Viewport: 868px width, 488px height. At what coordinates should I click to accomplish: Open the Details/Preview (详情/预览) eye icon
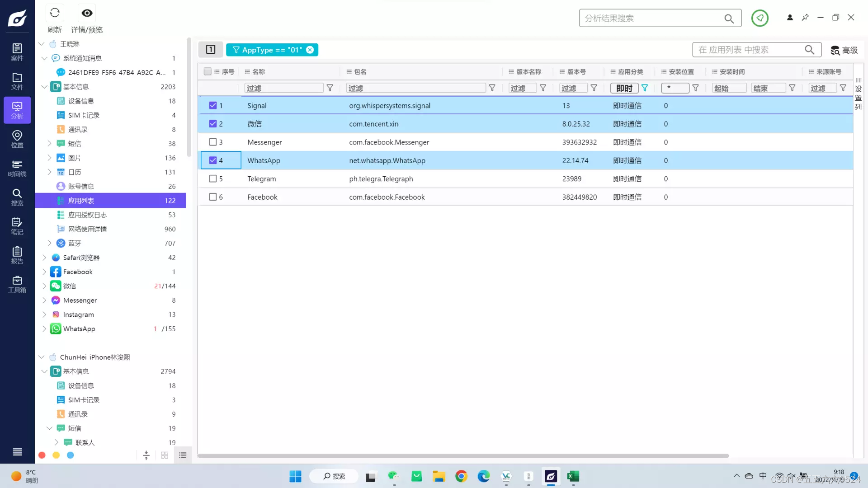click(87, 13)
